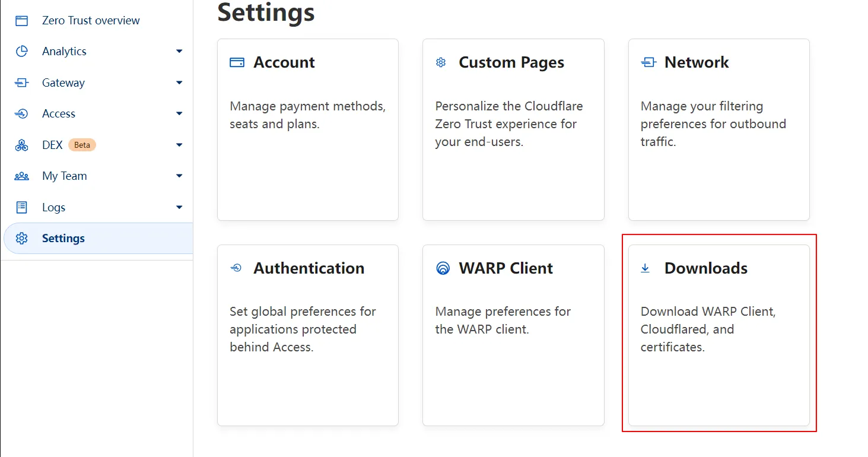Click the Analytics pie chart icon
The image size is (868, 457).
click(x=22, y=52)
